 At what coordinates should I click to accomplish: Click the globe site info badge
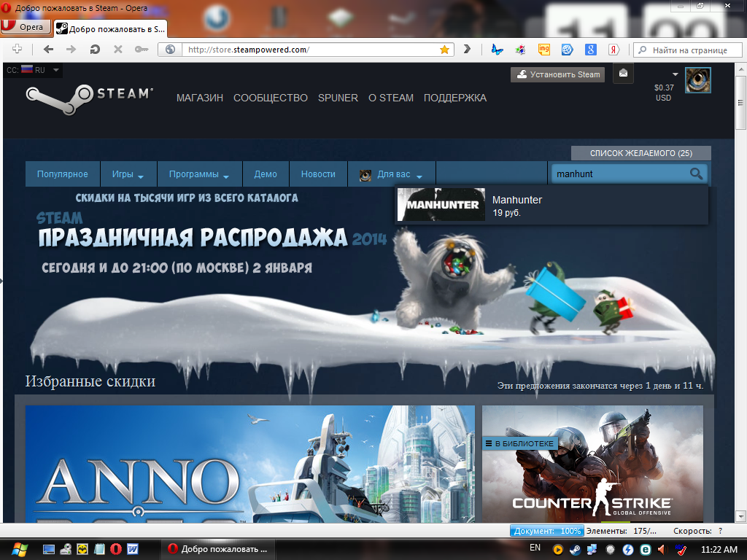(x=170, y=50)
